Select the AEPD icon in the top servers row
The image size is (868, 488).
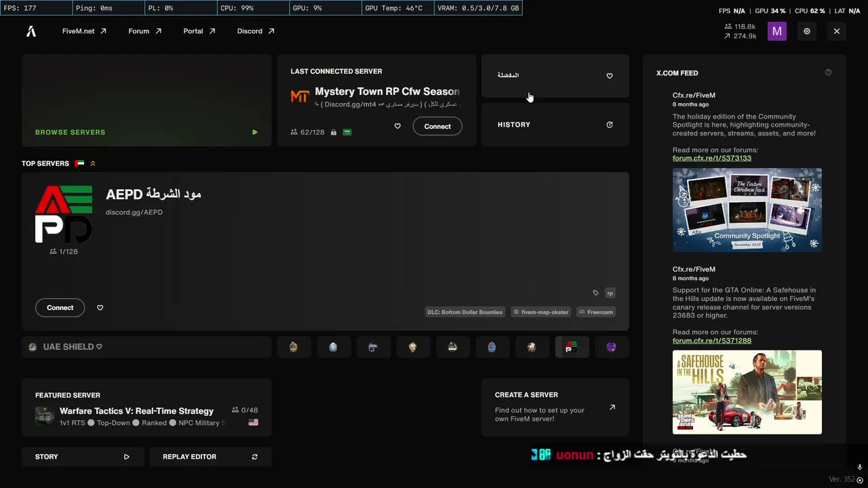[572, 347]
